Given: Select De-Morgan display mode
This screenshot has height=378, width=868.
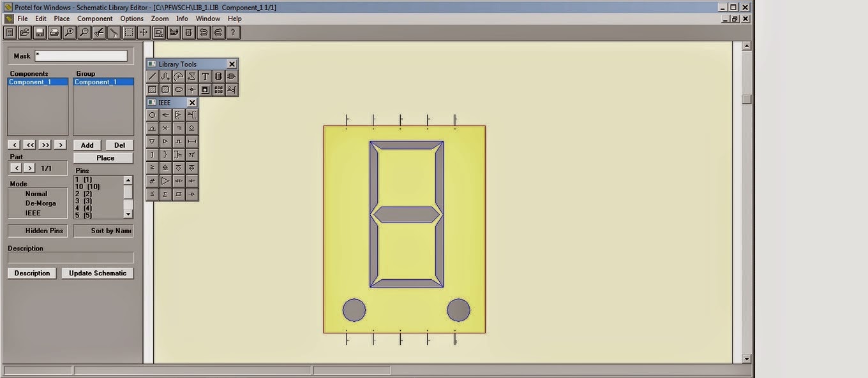Looking at the screenshot, I should click(x=41, y=203).
